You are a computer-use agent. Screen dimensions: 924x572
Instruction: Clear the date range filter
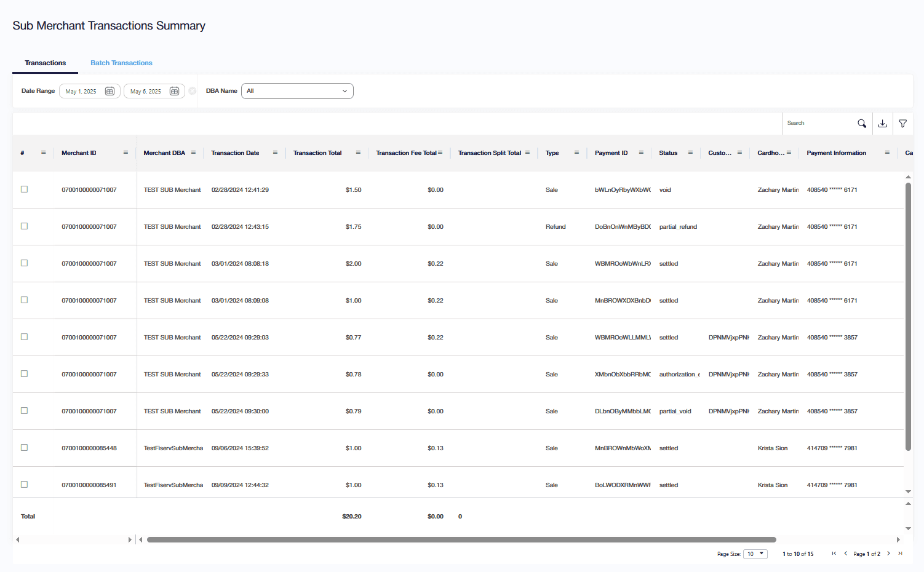point(192,91)
